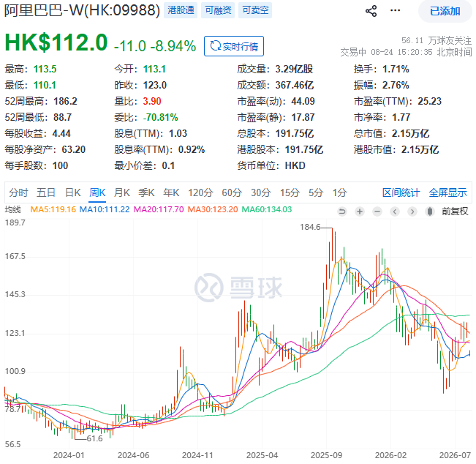This screenshot has width=476, height=464.
Task: Select the 5分 interval tab
Action: [x=316, y=192]
